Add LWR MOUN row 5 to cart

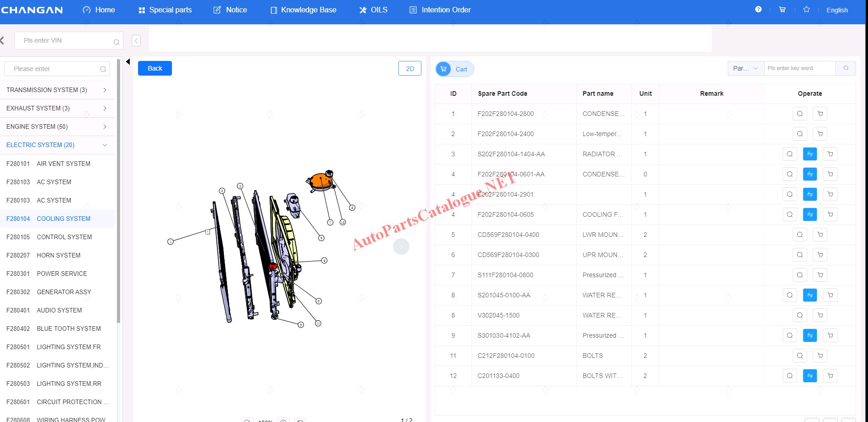pyautogui.click(x=820, y=235)
